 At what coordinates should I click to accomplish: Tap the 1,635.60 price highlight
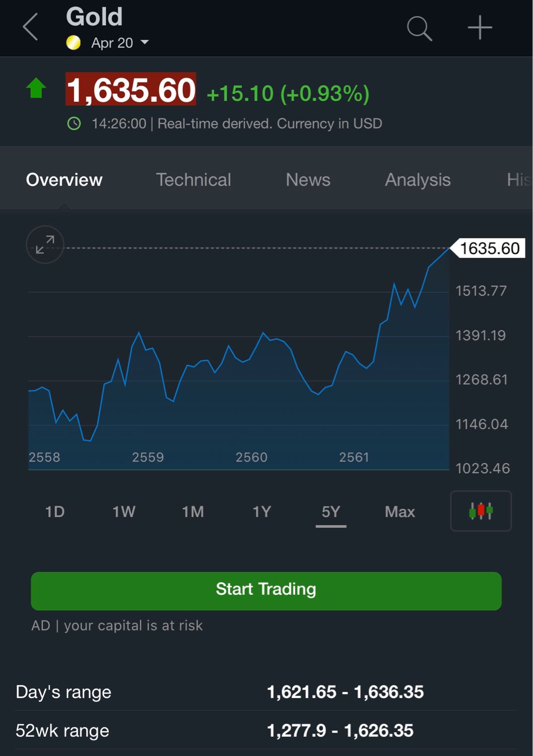point(131,90)
